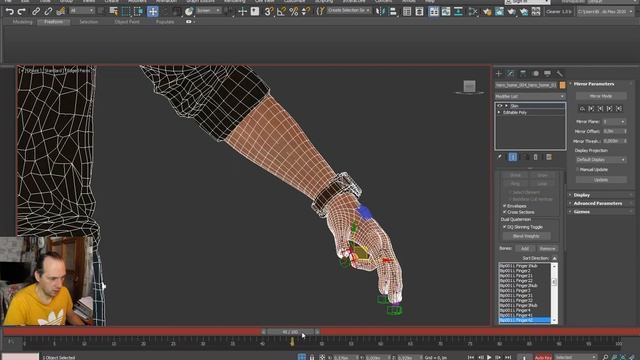
Task: Activate the Unlink Selection tool
Action: point(48,11)
